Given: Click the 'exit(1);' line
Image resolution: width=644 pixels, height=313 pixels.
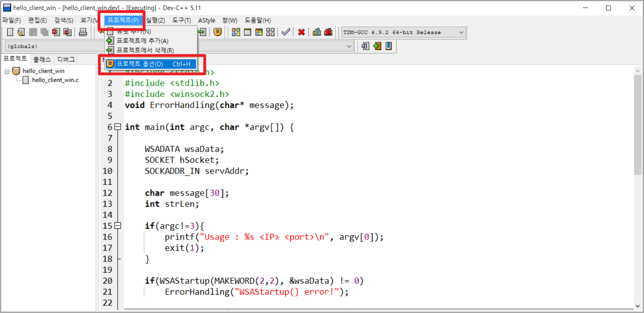Looking at the screenshot, I should (x=184, y=248).
